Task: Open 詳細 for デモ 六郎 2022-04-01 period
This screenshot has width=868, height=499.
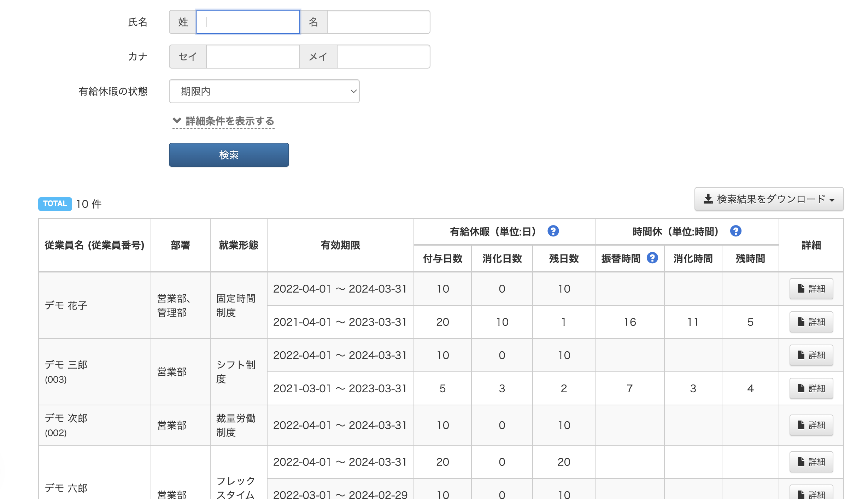Action: click(811, 462)
